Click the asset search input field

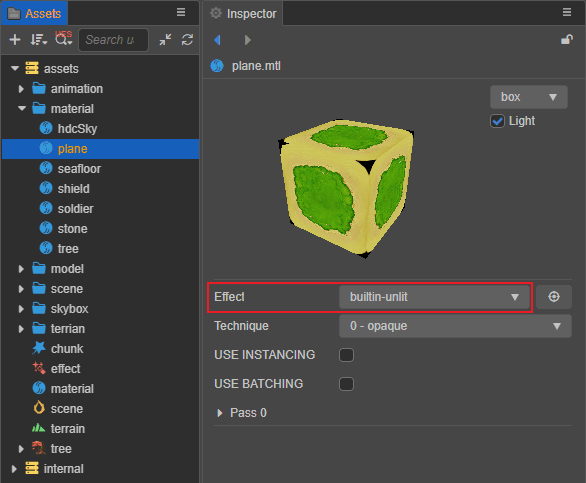[x=113, y=40]
